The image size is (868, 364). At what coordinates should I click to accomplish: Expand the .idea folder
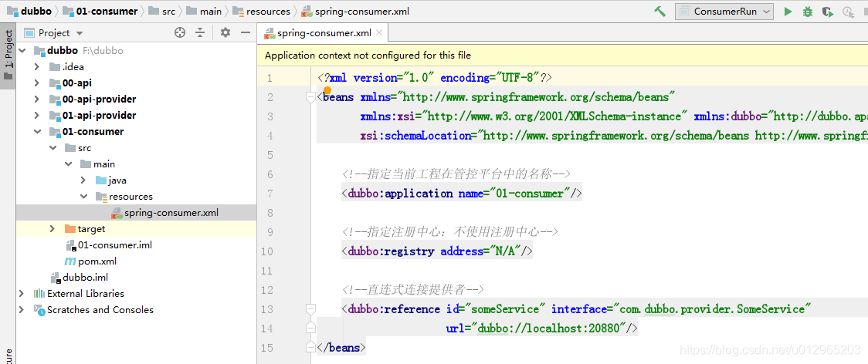[x=37, y=67]
